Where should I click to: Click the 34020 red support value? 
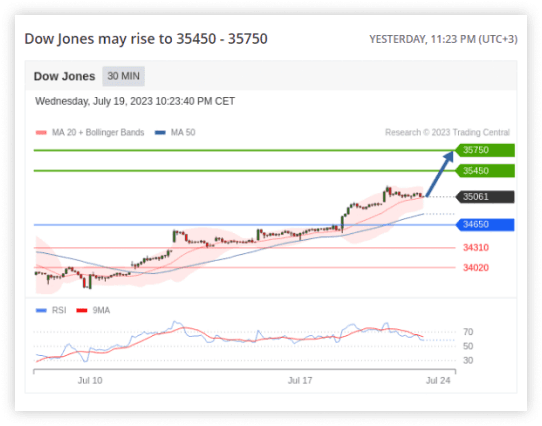476,268
